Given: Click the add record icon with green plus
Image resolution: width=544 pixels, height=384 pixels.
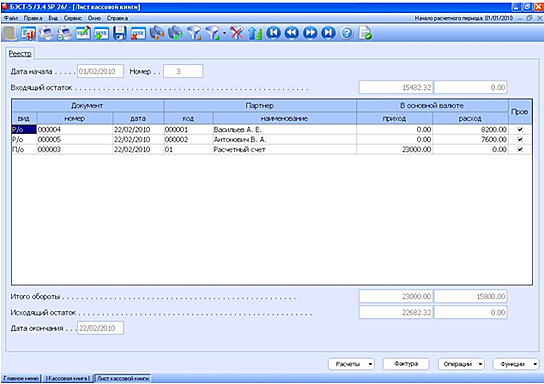Looking at the screenshot, I should pyautogui.click(x=101, y=33).
